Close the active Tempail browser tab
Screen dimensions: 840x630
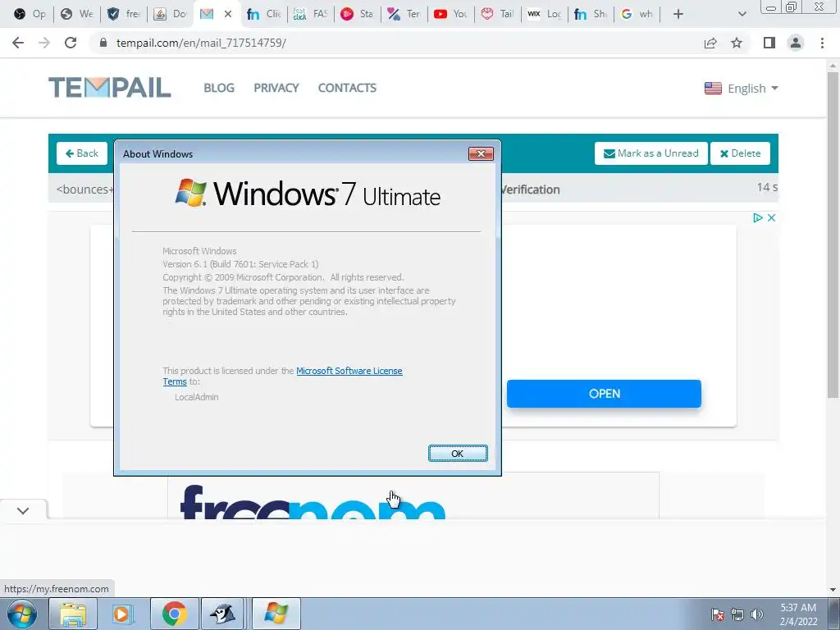(x=228, y=14)
